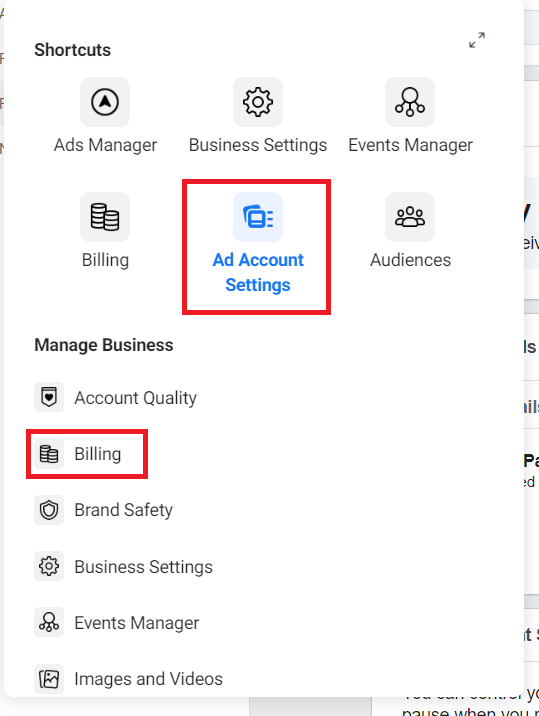This screenshot has height=716, width=539.
Task: Click the Billing shortcut label
Action: [105, 260]
